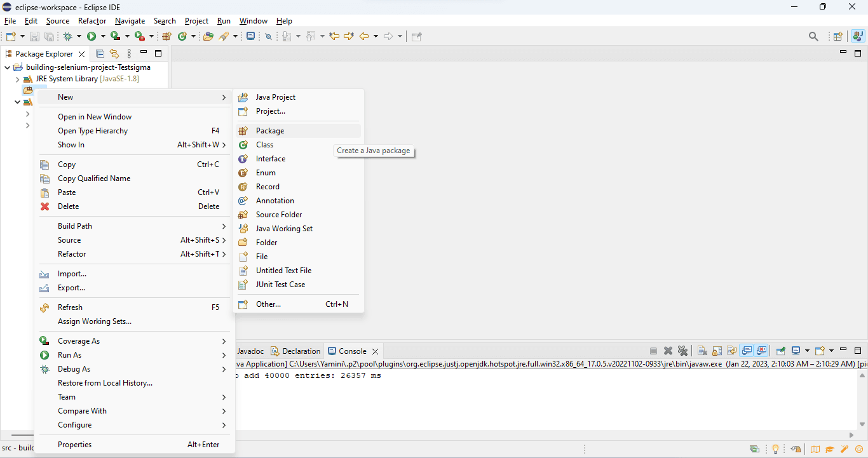
Task: Select Run As in context menu
Action: pyautogui.click(x=134, y=355)
